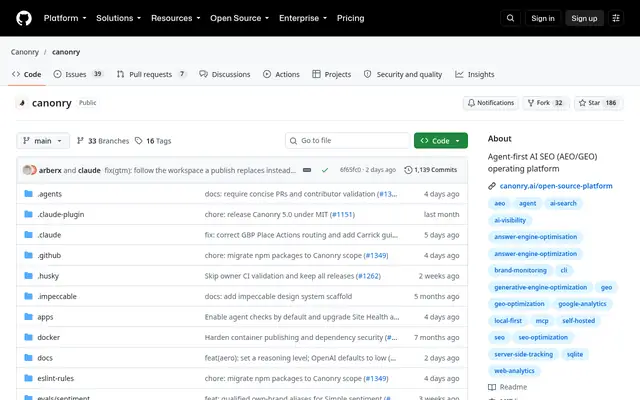Click Sign in
The image size is (640, 400).
pyautogui.click(x=543, y=18)
